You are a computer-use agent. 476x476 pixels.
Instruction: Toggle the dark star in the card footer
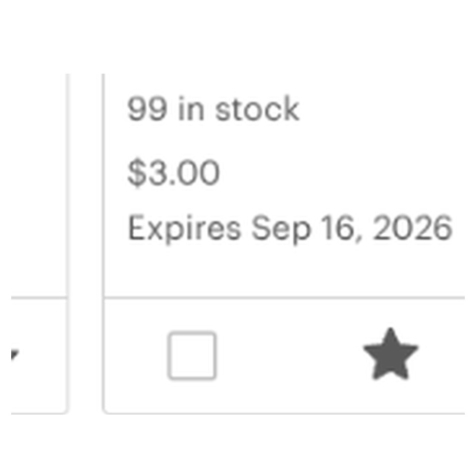pyautogui.click(x=391, y=354)
